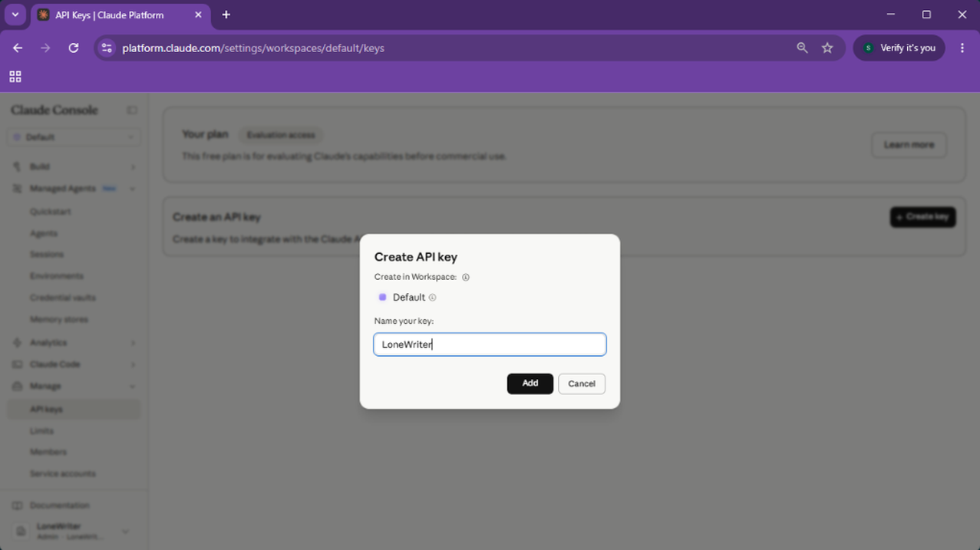
Task: Click the browser forward arrow
Action: coord(45,48)
